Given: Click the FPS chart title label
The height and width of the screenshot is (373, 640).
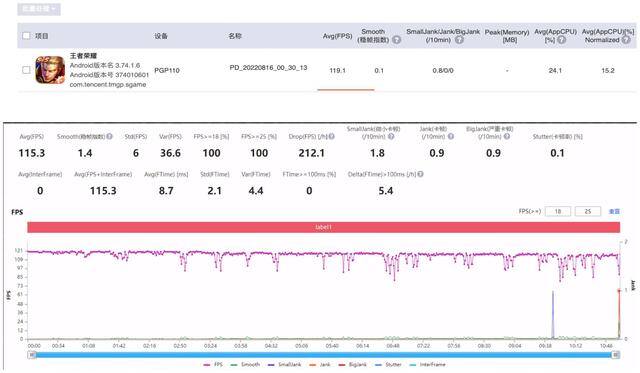Looking at the screenshot, I should (17, 212).
